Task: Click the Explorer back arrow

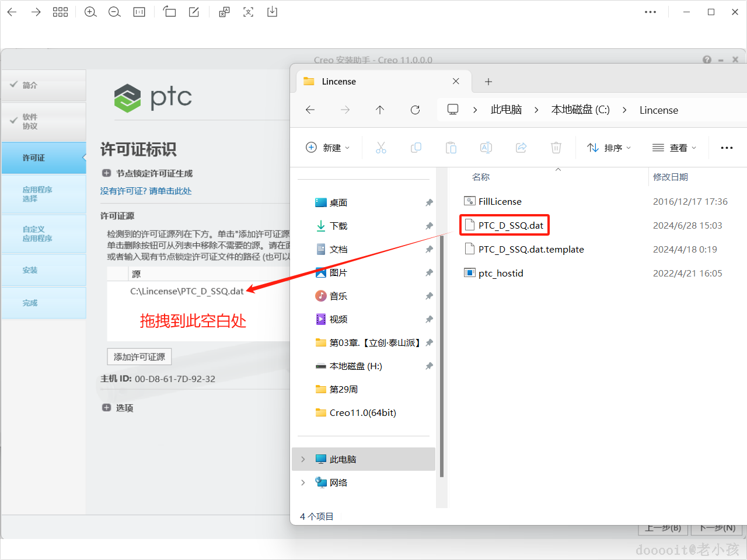Action: 310,110
